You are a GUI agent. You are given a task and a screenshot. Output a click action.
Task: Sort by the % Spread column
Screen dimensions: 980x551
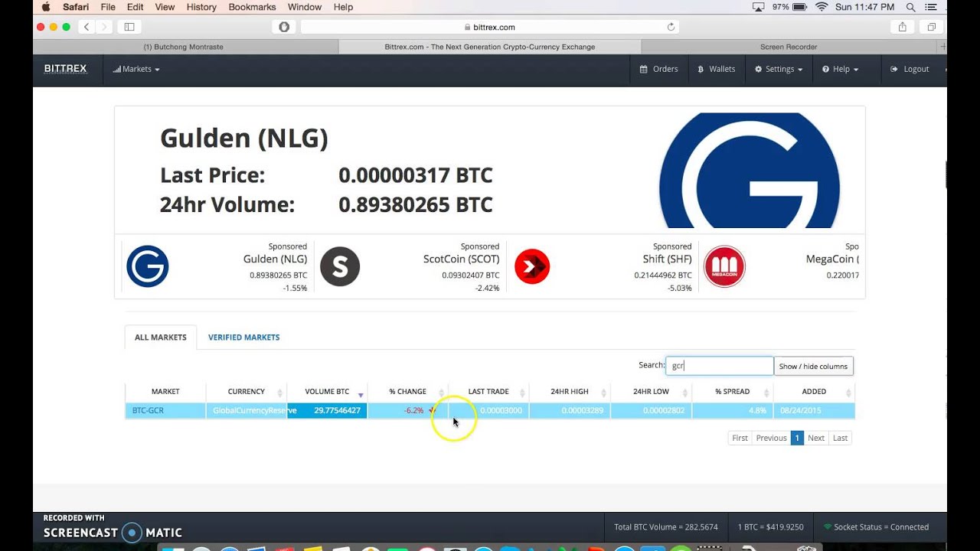pos(732,392)
